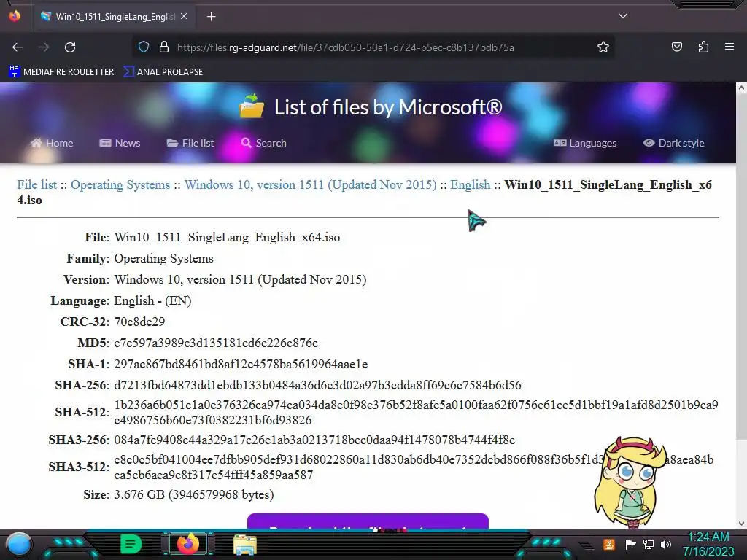Open the Search menu item
747x560 pixels.
[263, 143]
